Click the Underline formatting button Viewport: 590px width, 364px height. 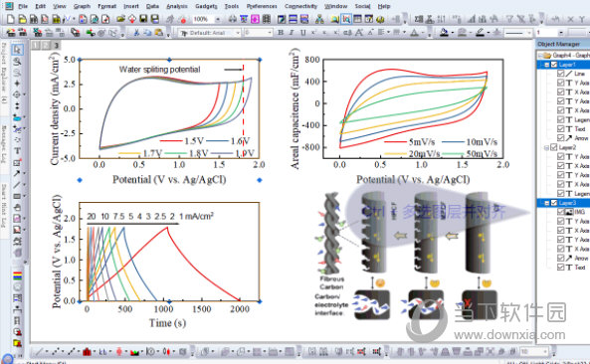[302, 33]
